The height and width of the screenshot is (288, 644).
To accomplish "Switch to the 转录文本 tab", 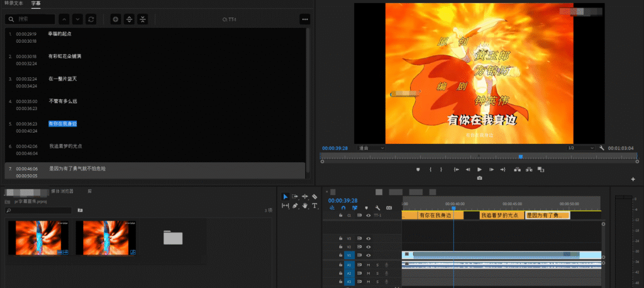I will point(13,4).
